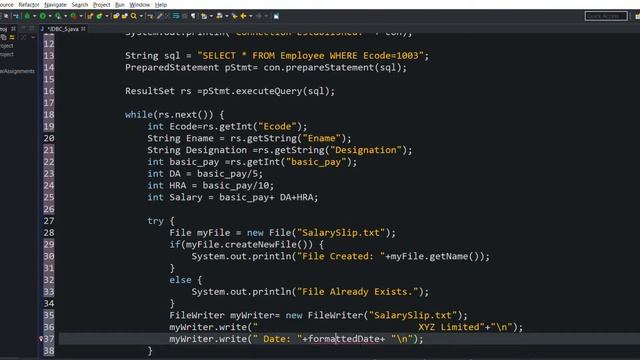Screen dimensions: 640x360
Task: Expand the External Tools dropdown arrow
Action: click(81, 16)
